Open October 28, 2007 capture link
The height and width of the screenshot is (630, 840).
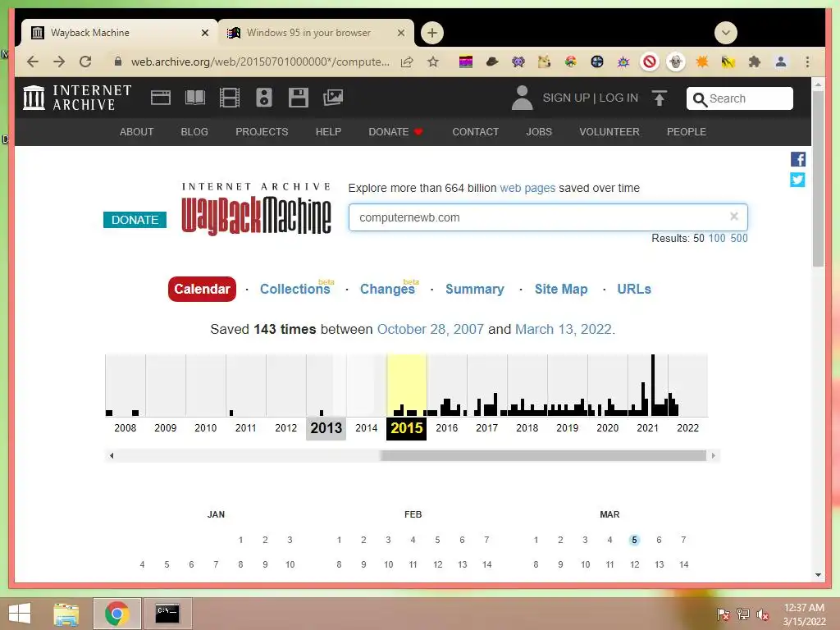[430, 329]
